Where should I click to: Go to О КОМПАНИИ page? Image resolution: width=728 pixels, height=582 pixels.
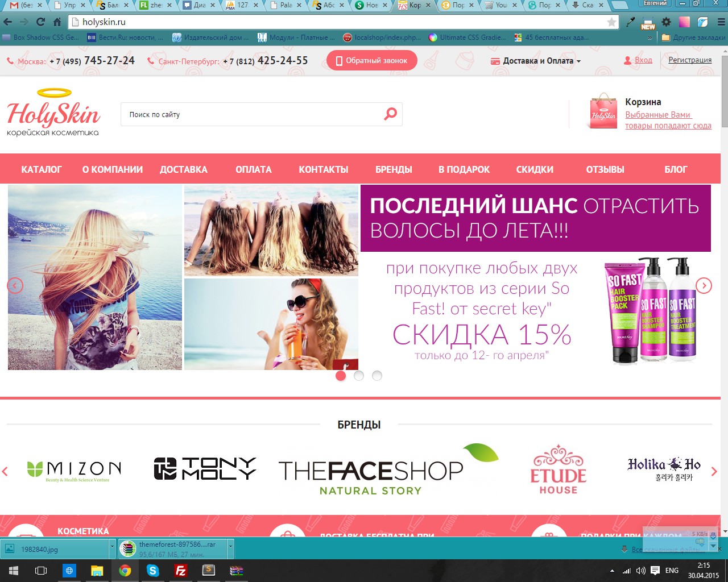click(x=113, y=169)
